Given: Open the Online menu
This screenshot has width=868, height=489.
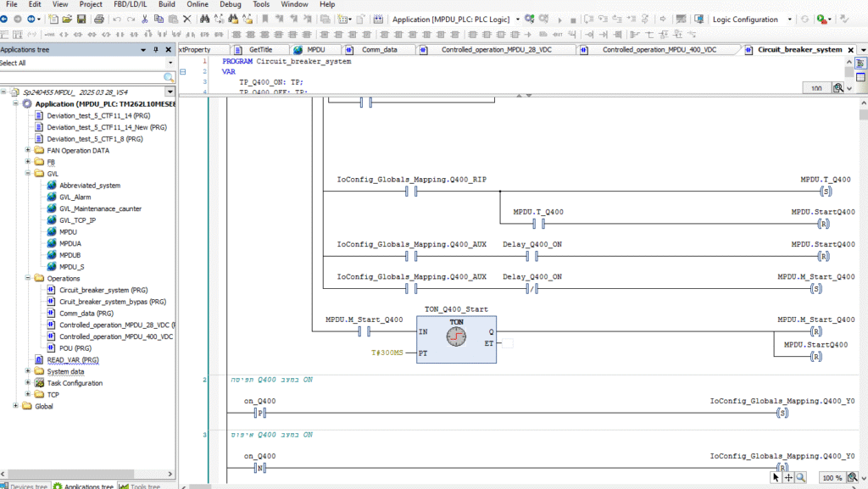Looking at the screenshot, I should tap(198, 4).
